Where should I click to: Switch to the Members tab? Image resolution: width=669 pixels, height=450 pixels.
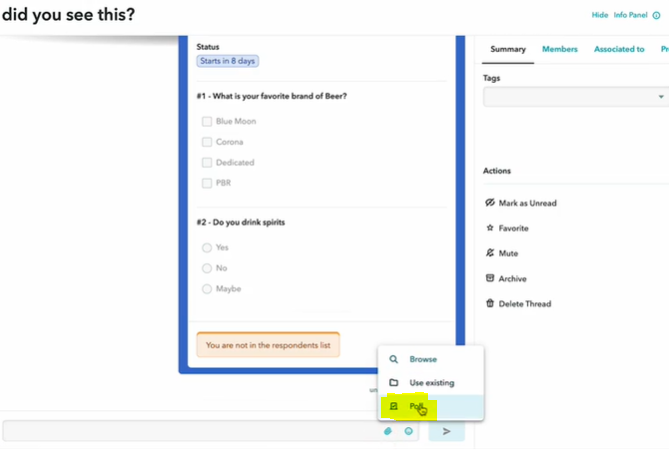(560, 49)
